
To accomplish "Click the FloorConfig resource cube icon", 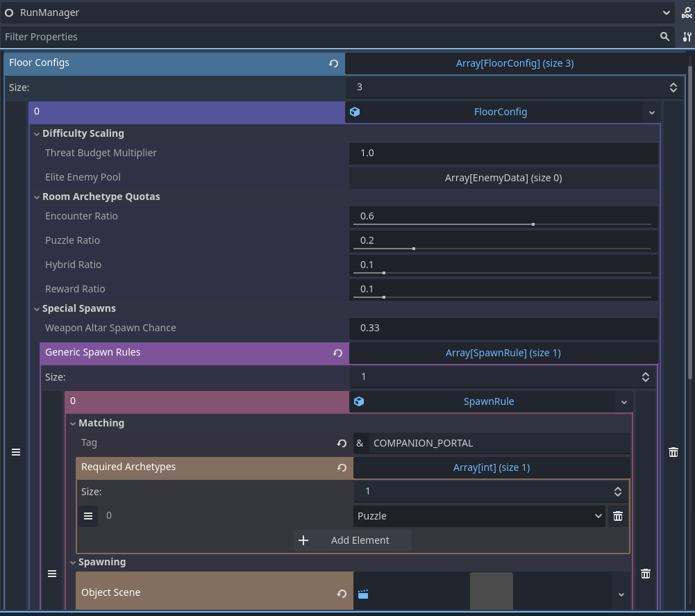I will pyautogui.click(x=355, y=112).
